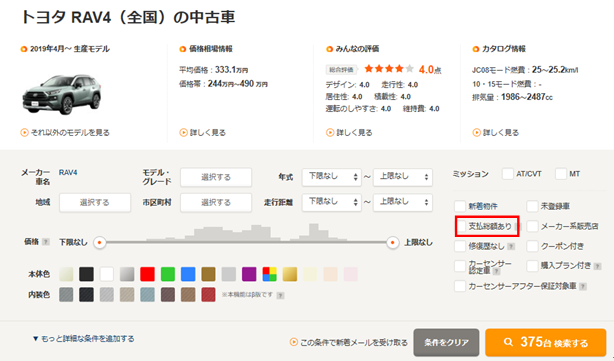Click the price help question mark icon

pos(46,242)
